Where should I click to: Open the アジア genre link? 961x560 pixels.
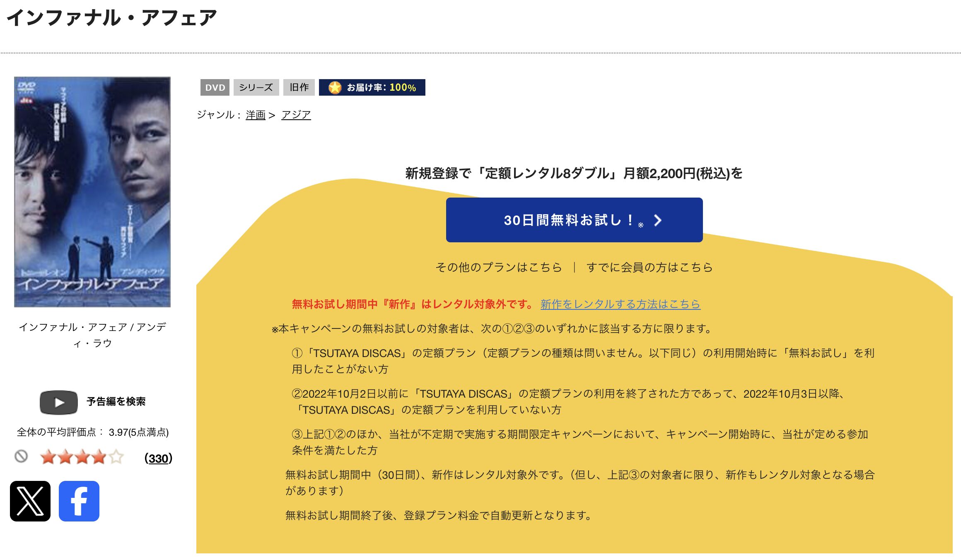[296, 115]
